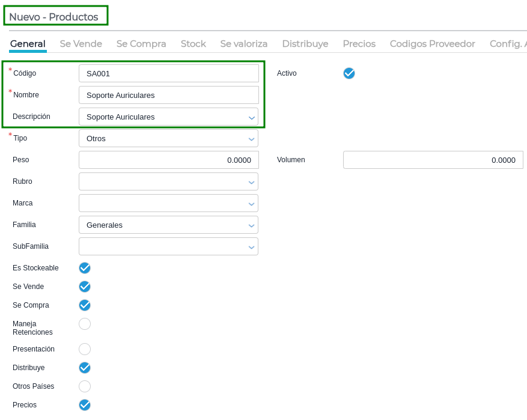Open the Tipo dropdown
The width and height of the screenshot is (527, 420).
[x=168, y=138]
